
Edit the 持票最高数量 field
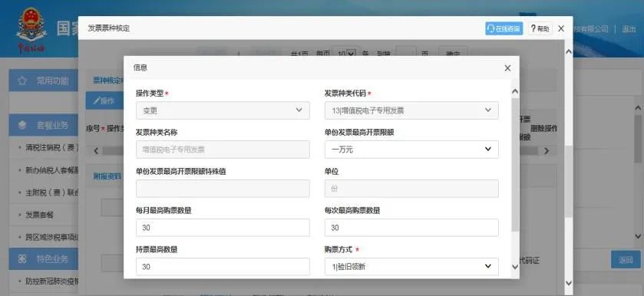tap(223, 266)
